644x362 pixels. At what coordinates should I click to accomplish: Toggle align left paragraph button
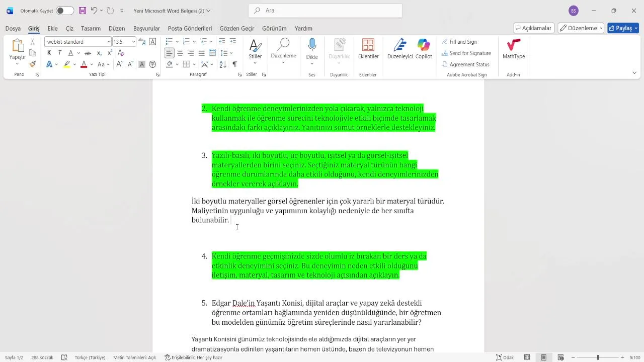click(x=169, y=53)
